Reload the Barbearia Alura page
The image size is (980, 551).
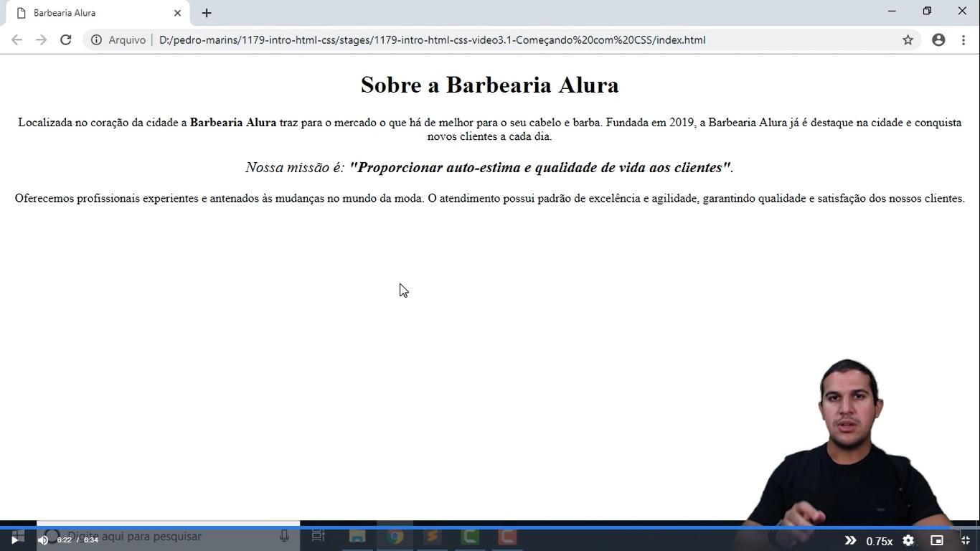[65, 40]
